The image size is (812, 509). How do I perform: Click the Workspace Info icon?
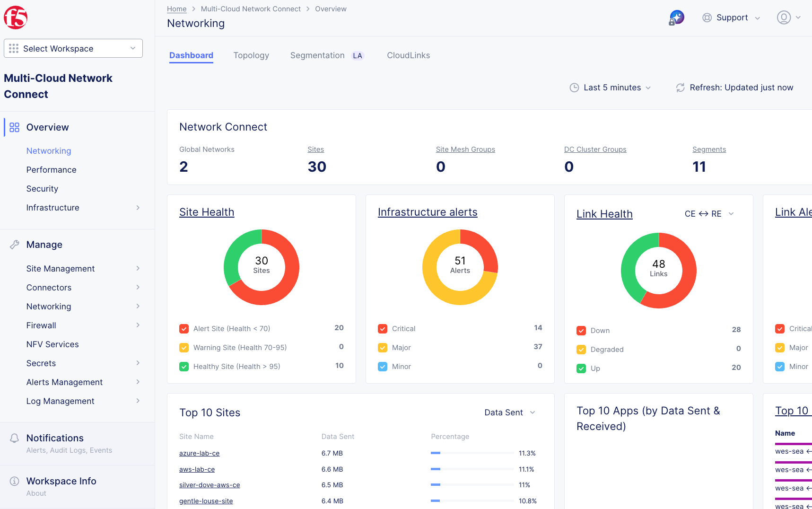(15, 481)
